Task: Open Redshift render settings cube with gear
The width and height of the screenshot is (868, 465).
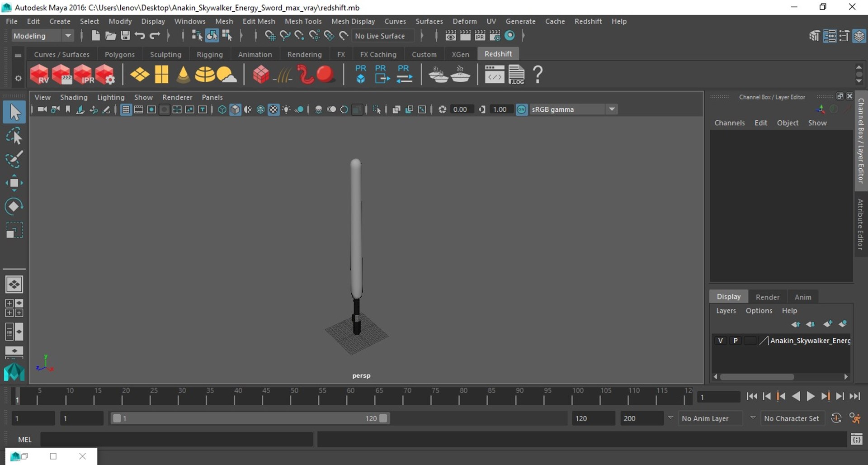Action: pyautogui.click(x=105, y=74)
